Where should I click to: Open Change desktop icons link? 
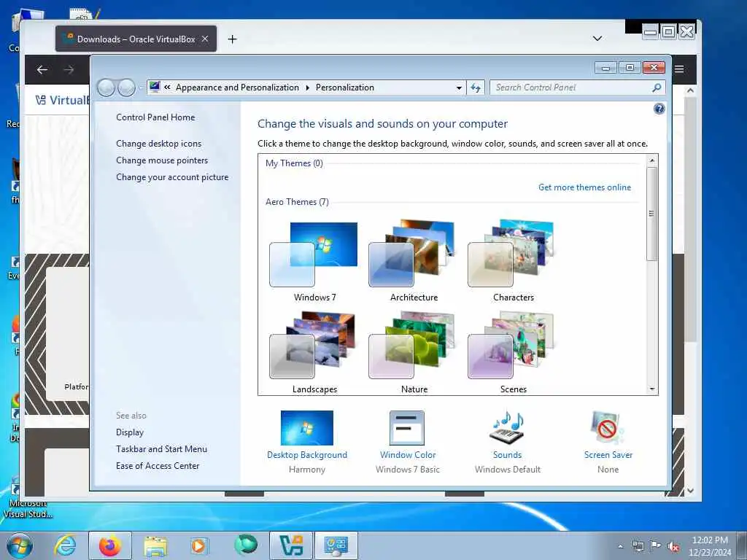[x=158, y=144]
